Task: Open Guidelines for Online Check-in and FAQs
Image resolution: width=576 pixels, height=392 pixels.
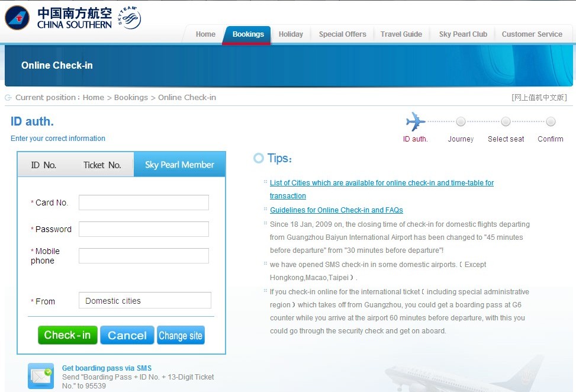Action: (336, 210)
